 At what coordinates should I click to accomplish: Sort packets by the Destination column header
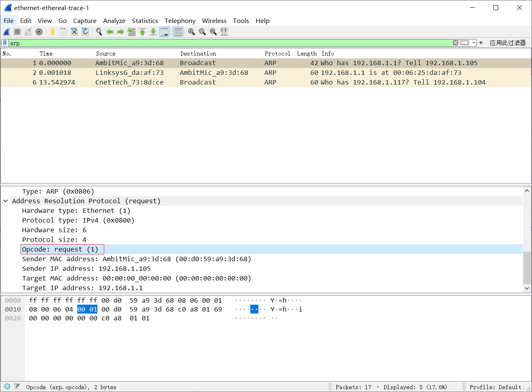point(221,54)
